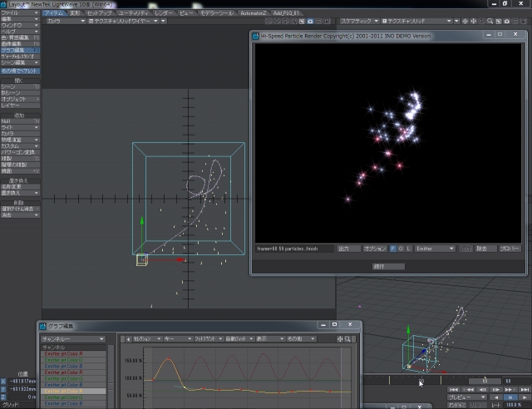
Task: Open the ファイル menu in left sidebar
Action: (x=19, y=13)
